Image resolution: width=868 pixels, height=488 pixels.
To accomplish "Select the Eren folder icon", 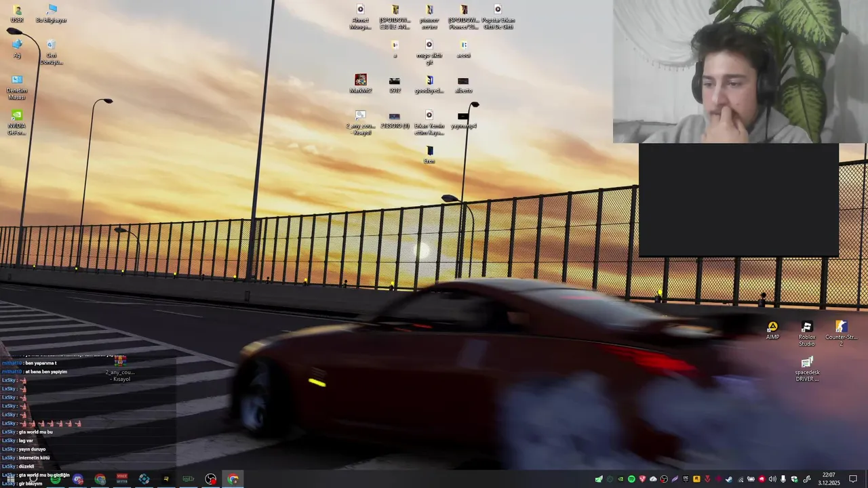I will click(429, 155).
